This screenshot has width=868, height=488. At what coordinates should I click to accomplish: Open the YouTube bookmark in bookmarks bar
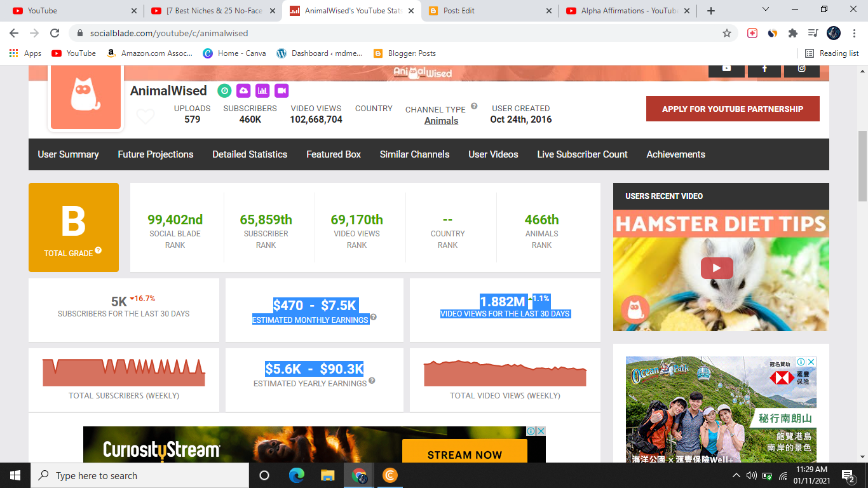[74, 53]
